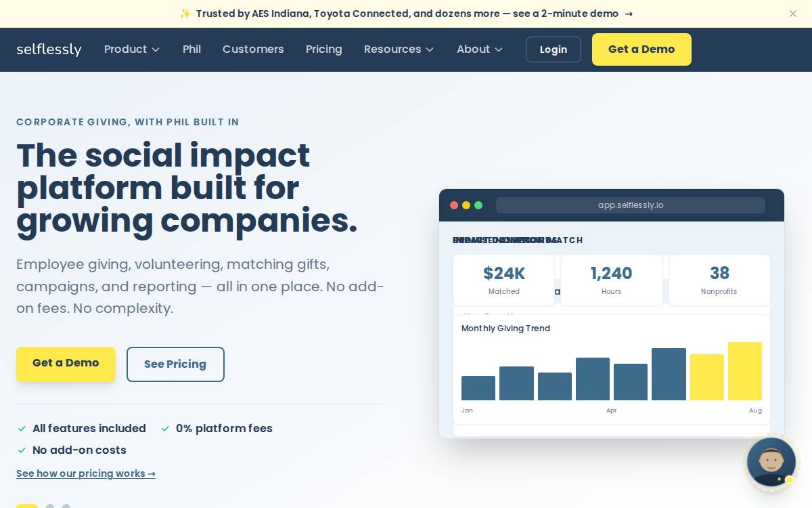Click the app.selflessly.io address bar
Viewport: 812px width, 508px height.
click(631, 205)
